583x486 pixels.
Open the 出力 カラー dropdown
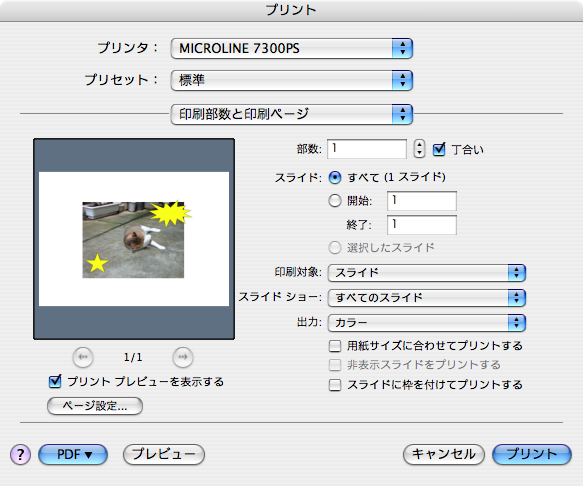[426, 323]
